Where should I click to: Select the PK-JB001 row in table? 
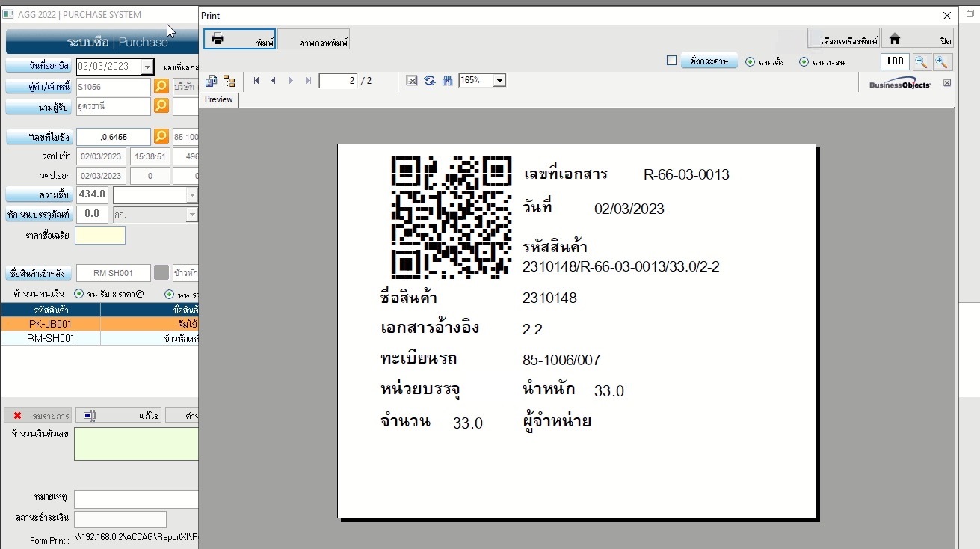tap(51, 325)
